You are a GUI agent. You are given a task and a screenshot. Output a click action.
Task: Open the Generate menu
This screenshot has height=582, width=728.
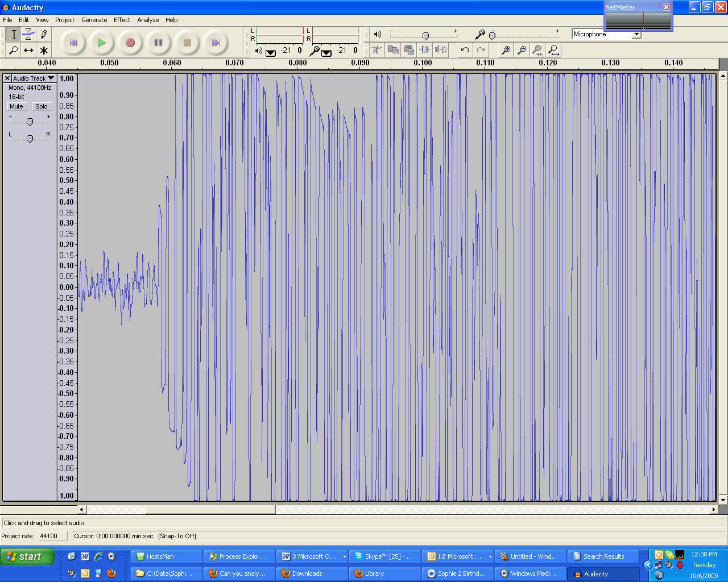point(94,20)
